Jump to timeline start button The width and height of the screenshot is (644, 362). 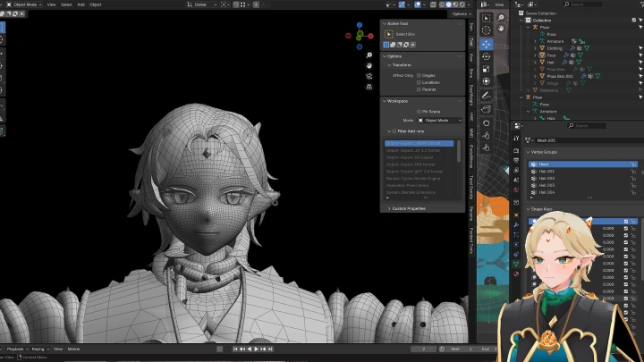pos(235,349)
